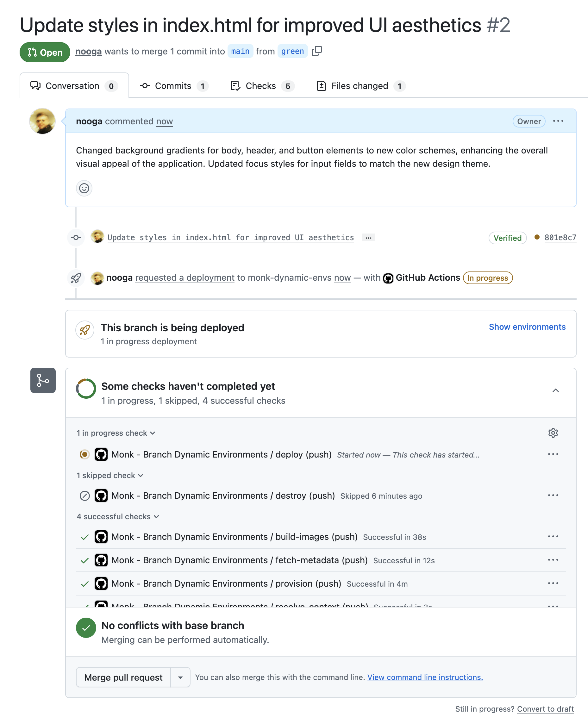Collapse the 1 skipped check section
588x717 pixels.
[141, 476]
